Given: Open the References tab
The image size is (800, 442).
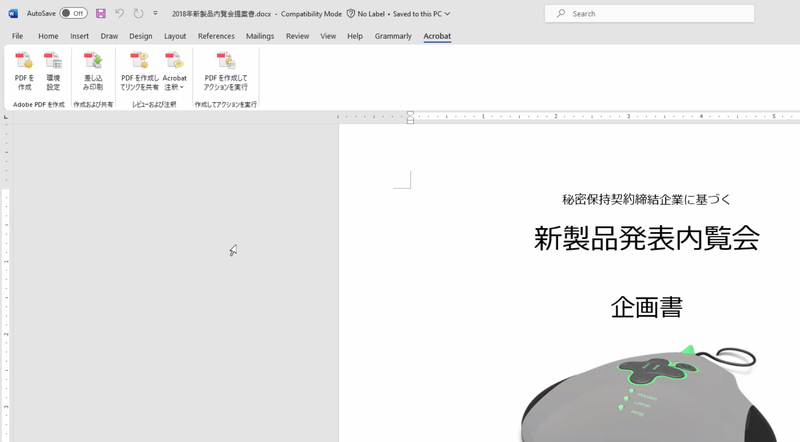Looking at the screenshot, I should click(x=216, y=36).
